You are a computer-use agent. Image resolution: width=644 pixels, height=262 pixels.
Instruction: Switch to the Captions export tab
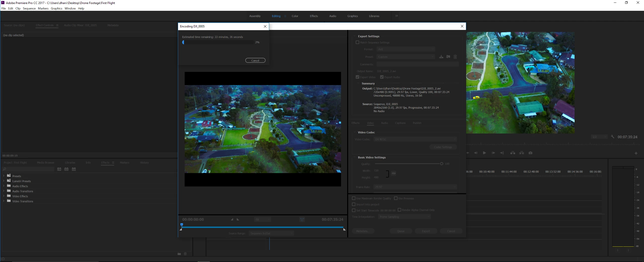(x=400, y=123)
